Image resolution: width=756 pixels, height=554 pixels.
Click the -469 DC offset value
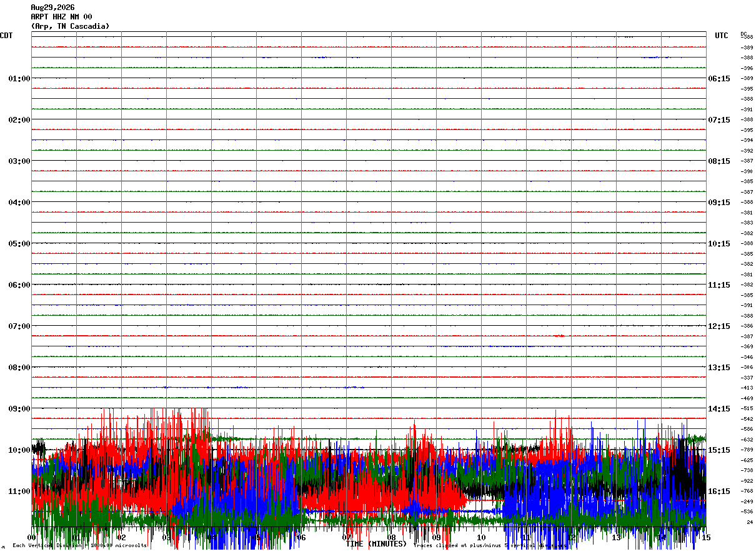click(747, 398)
